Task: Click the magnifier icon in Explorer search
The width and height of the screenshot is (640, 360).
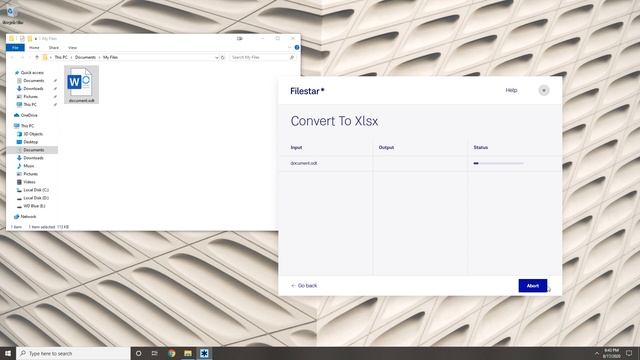Action: [x=292, y=58]
